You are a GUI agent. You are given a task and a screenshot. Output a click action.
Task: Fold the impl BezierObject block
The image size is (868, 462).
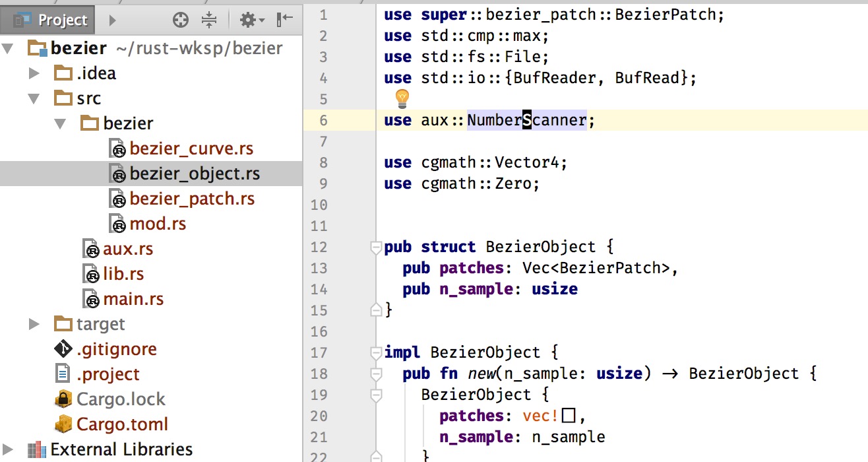pyautogui.click(x=376, y=353)
